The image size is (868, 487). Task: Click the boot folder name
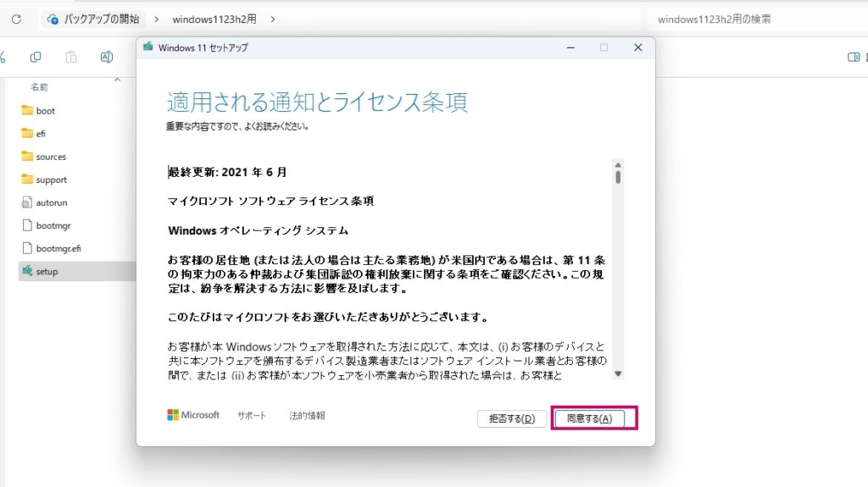click(x=46, y=111)
